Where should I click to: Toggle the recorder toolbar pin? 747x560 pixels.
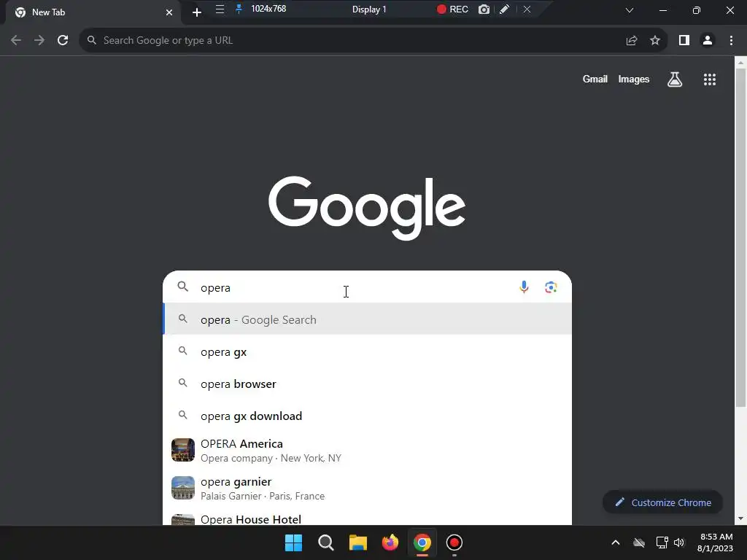click(239, 9)
